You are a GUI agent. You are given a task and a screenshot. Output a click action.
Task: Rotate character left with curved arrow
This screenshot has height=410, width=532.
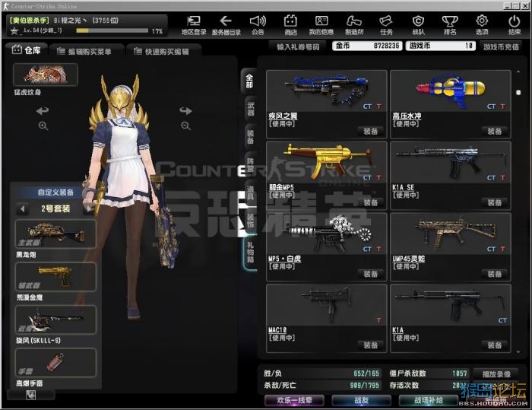pyautogui.click(x=43, y=110)
